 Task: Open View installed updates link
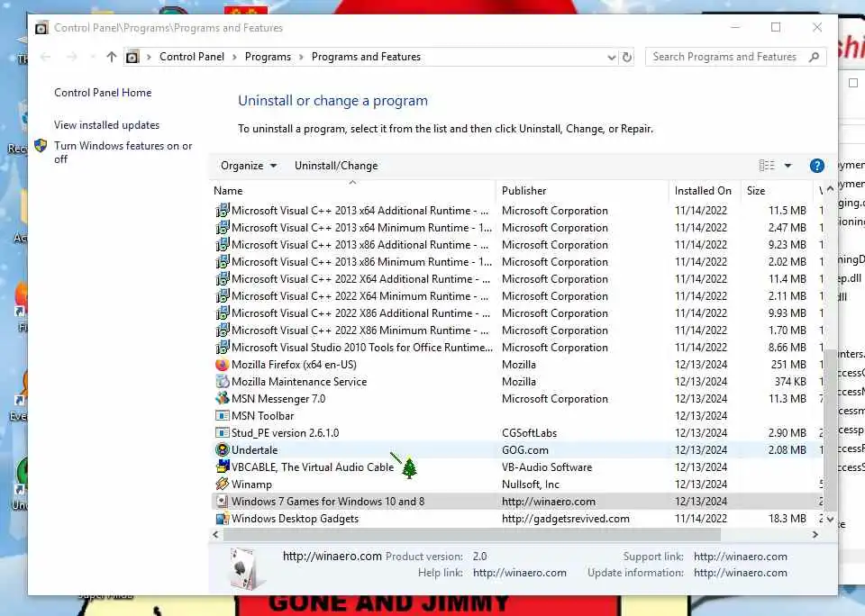[x=106, y=125]
